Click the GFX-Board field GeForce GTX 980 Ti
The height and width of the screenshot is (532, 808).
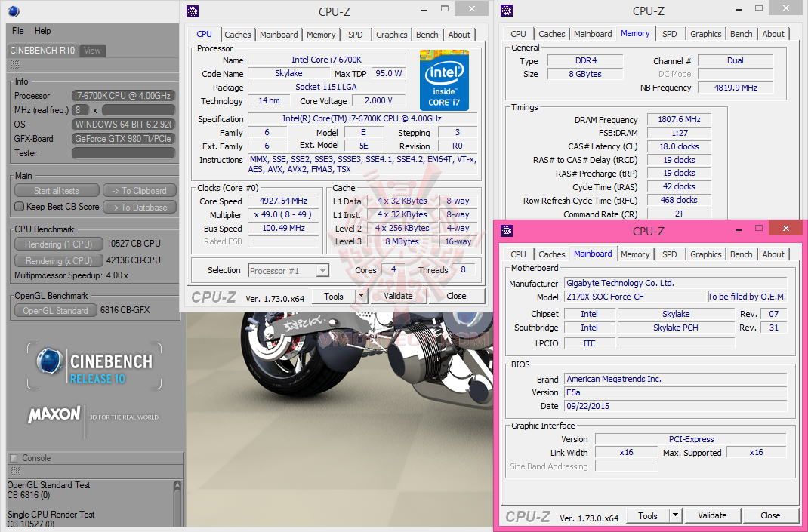[x=123, y=139]
